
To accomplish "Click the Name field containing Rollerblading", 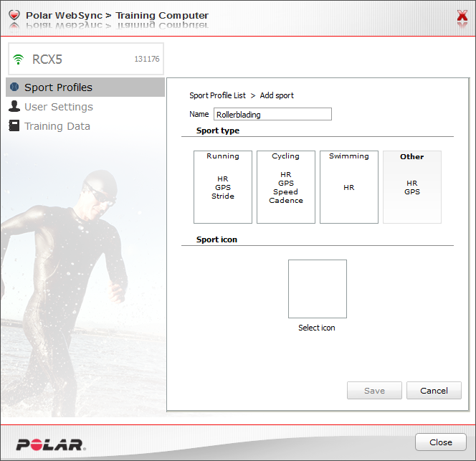I will [272, 114].
